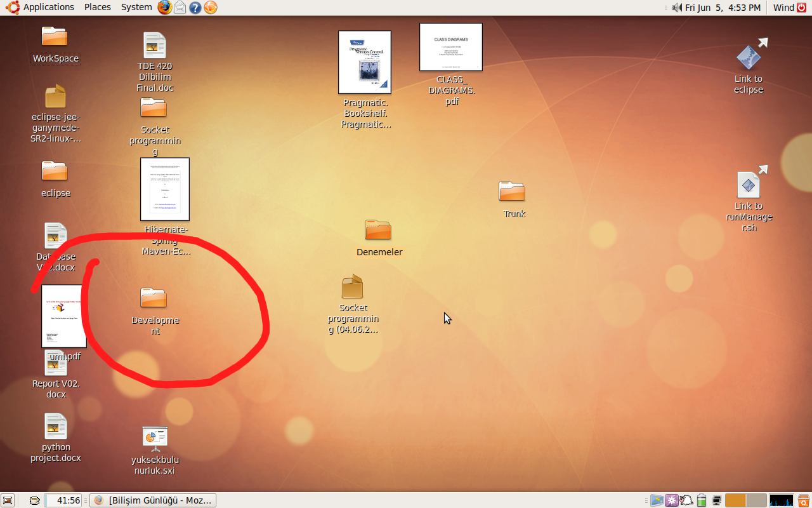Select the Denemeler folder icon

click(378, 230)
